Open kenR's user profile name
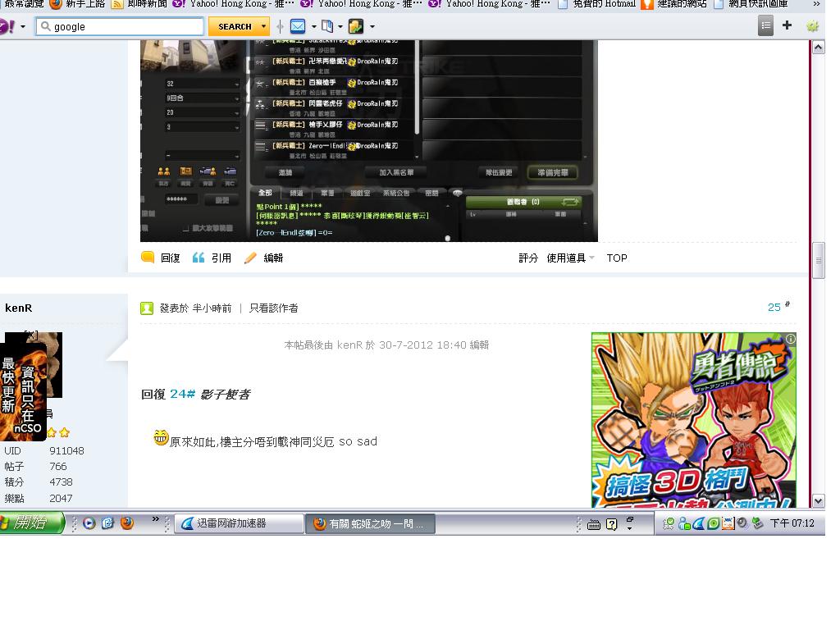This screenshot has height=630, width=840. point(18,308)
